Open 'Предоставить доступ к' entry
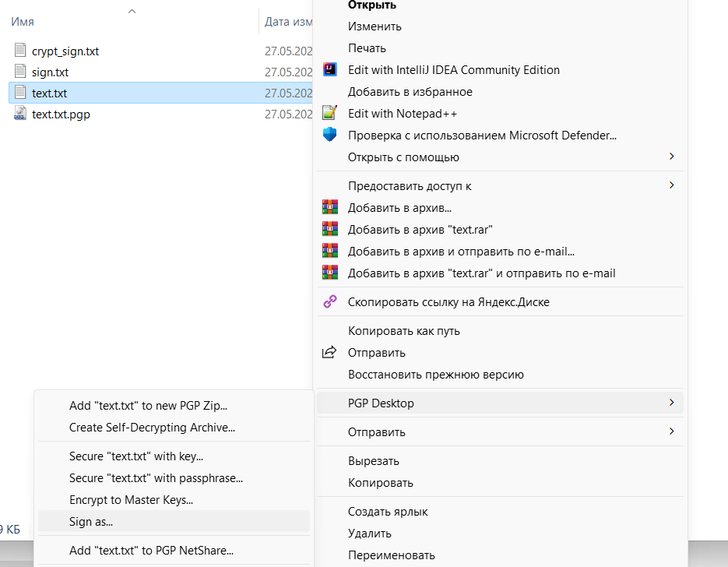728x567 pixels. [500, 186]
